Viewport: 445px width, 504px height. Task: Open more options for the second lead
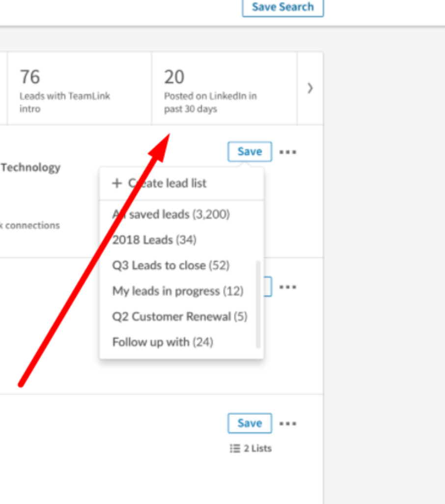click(288, 287)
